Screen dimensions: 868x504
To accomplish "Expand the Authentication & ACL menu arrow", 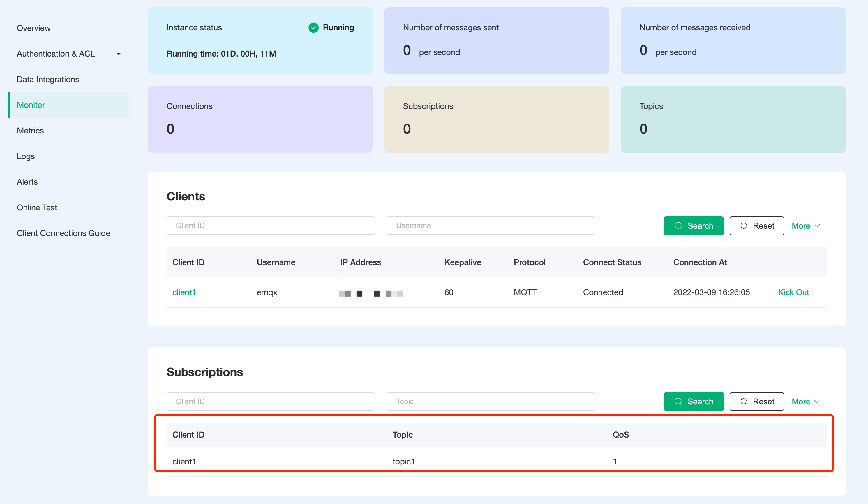I will click(119, 54).
